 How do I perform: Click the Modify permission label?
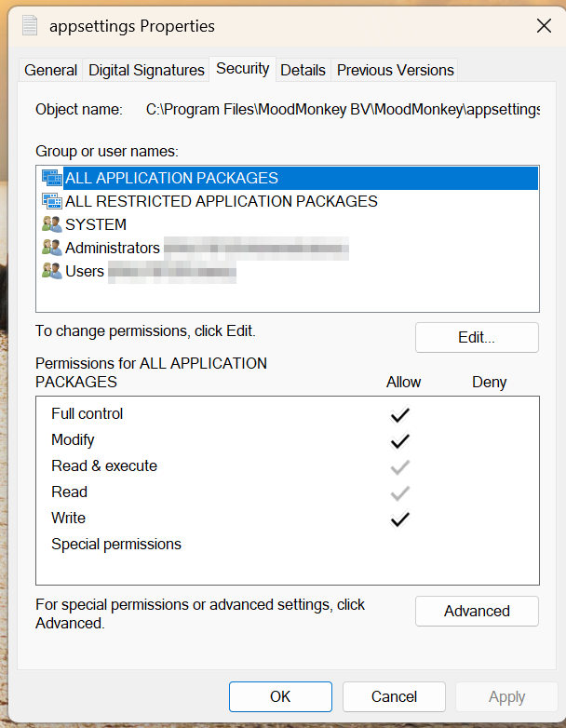[73, 439]
